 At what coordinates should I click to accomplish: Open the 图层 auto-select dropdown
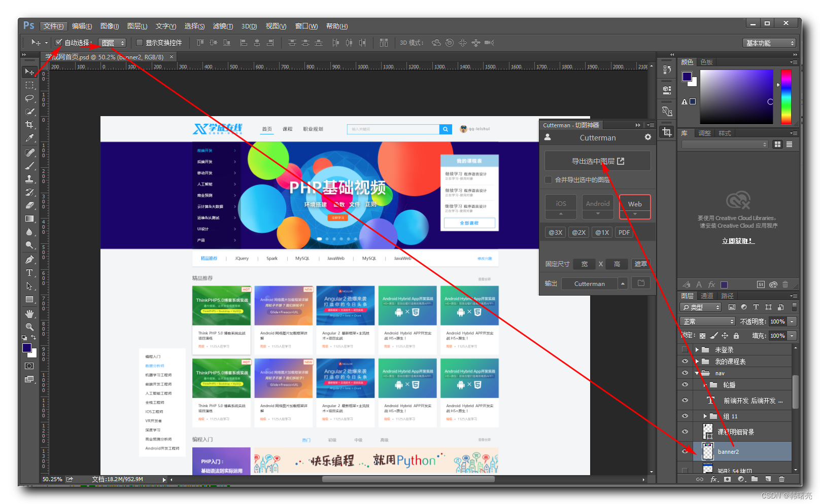click(x=112, y=43)
